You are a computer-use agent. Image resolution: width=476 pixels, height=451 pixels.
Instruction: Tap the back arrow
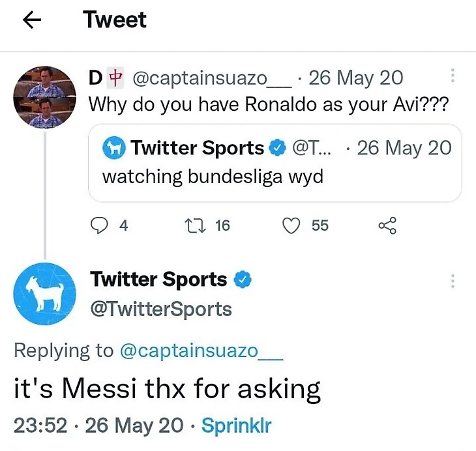click(x=31, y=21)
